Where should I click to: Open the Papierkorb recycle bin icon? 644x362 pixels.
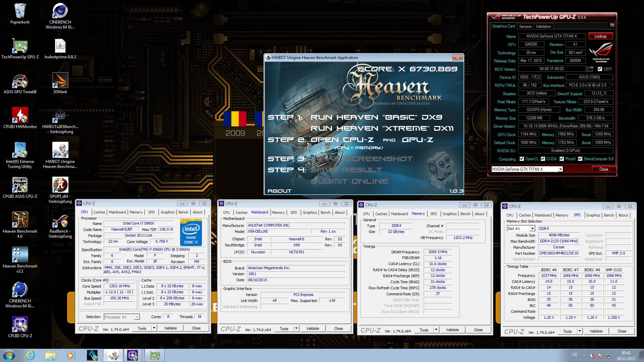20,14
